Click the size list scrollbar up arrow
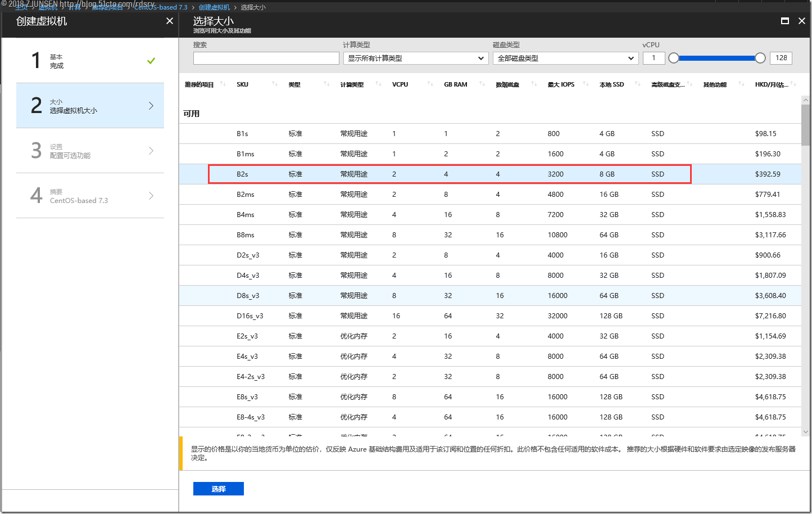Viewport: 812px width, 514px height. click(x=806, y=100)
